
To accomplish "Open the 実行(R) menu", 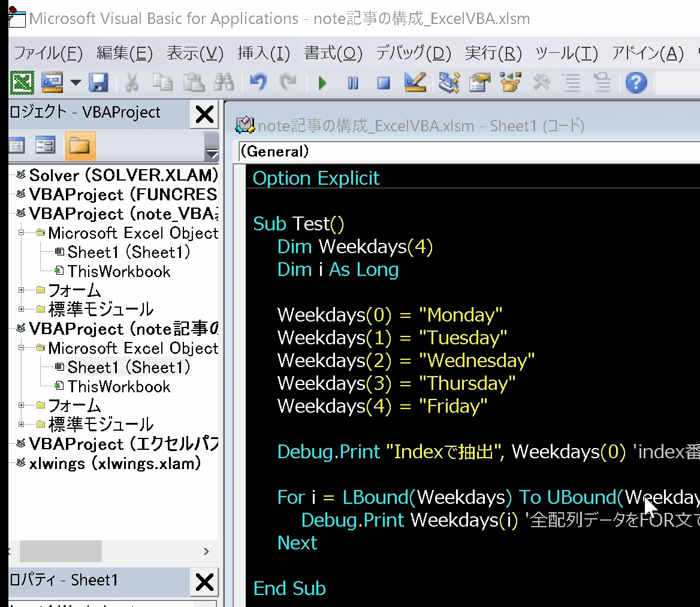I will coord(493,53).
